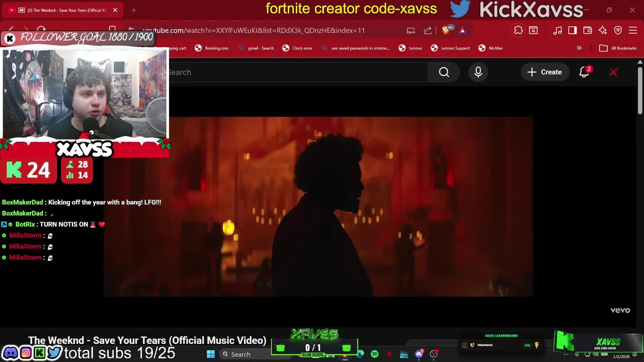Toggle the browser sidebar panel
The image size is (644, 362).
click(573, 30)
